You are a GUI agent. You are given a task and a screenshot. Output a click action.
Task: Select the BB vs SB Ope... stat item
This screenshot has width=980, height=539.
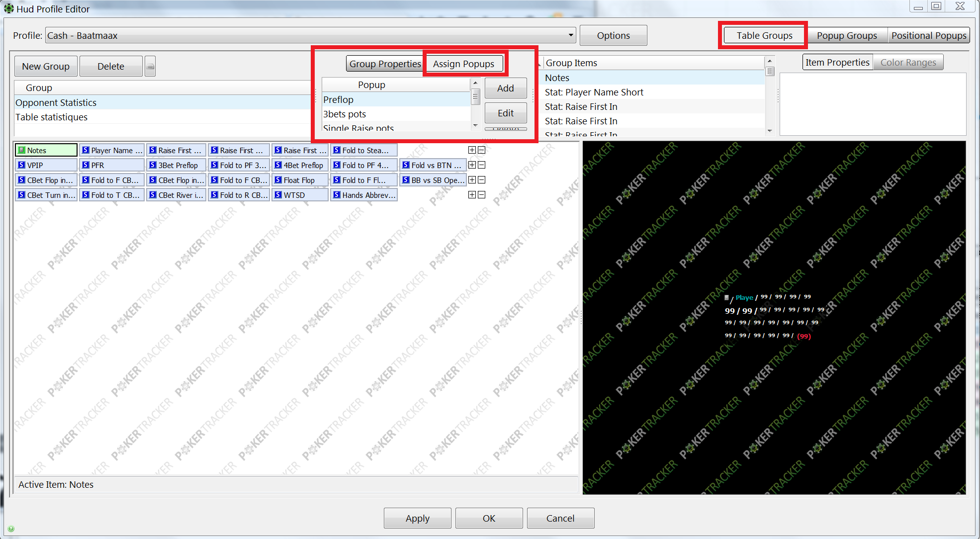[x=433, y=180]
